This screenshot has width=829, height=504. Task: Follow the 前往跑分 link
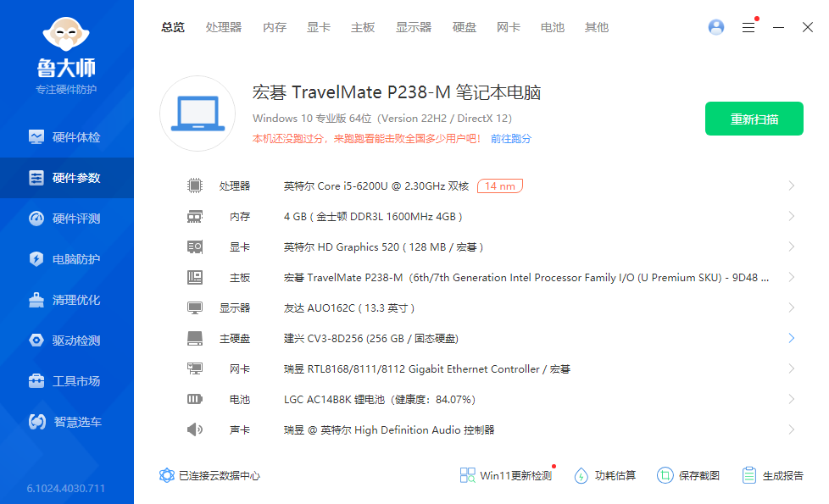click(x=511, y=139)
